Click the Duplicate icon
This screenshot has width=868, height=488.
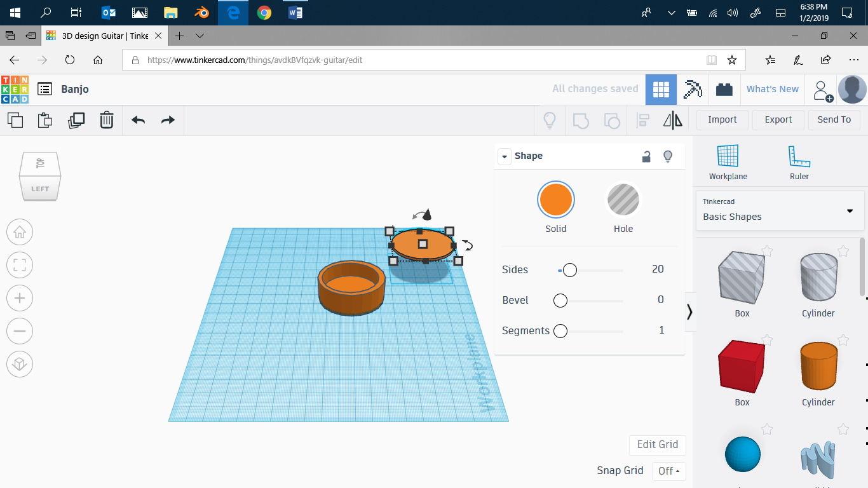pos(76,120)
